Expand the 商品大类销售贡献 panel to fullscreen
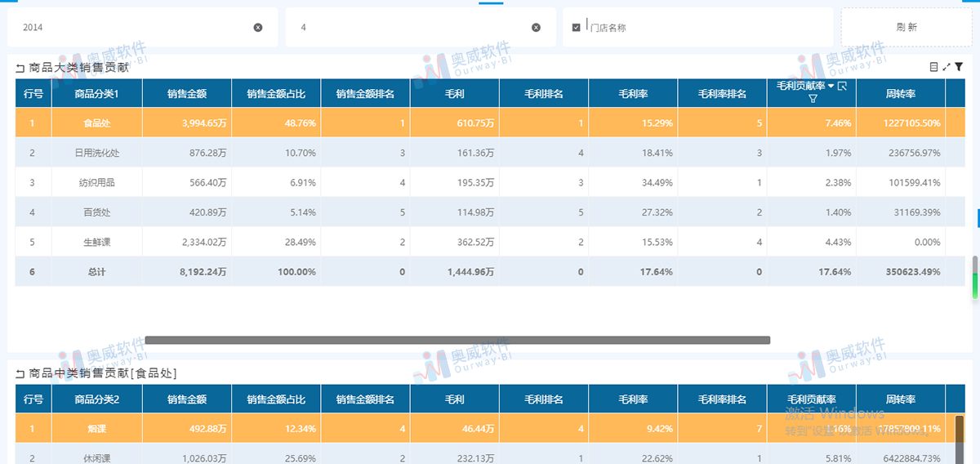Screen dimensions: 980x464 click(x=947, y=67)
